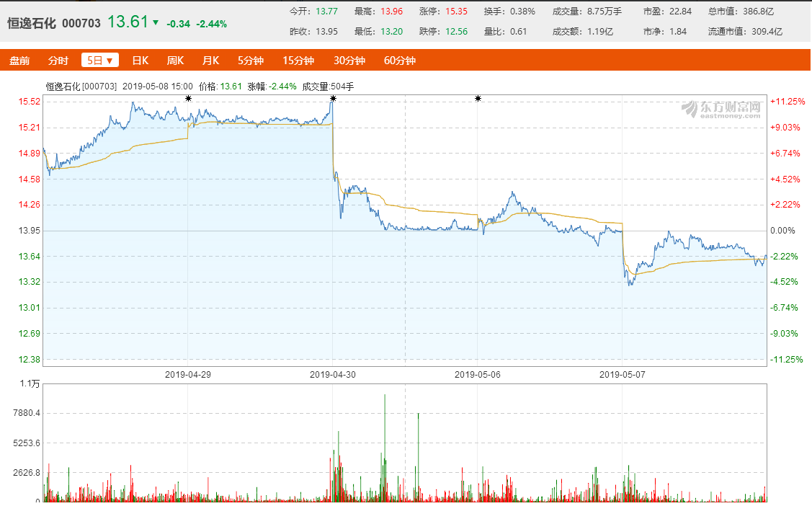The image size is (812, 506).
Task: Click the +6.74% percent axis label
Action: 785,154
